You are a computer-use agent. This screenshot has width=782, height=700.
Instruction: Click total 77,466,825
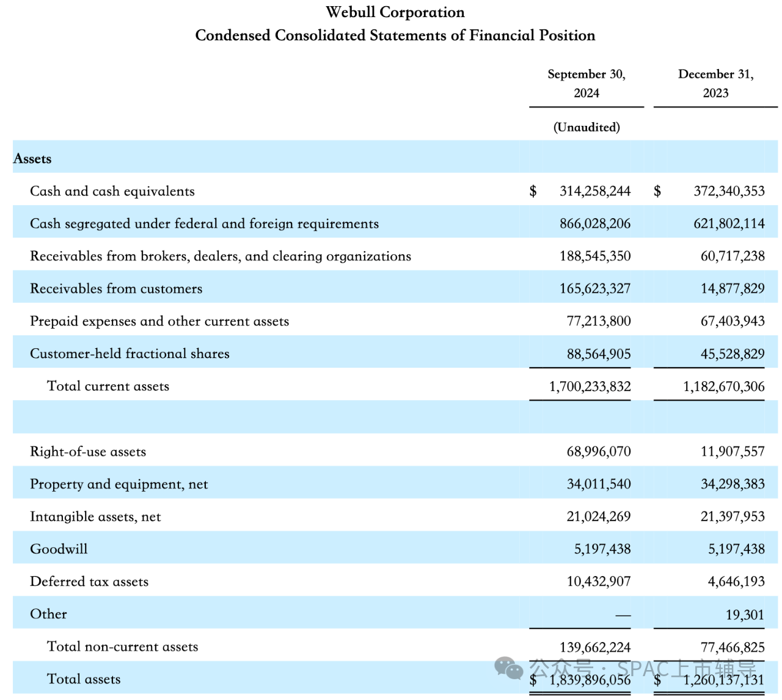tap(733, 647)
